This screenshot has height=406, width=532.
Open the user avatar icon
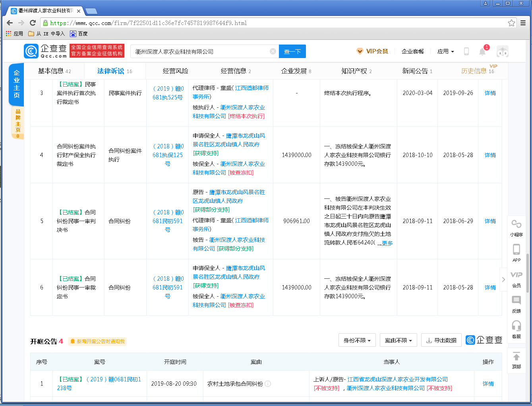(x=503, y=51)
